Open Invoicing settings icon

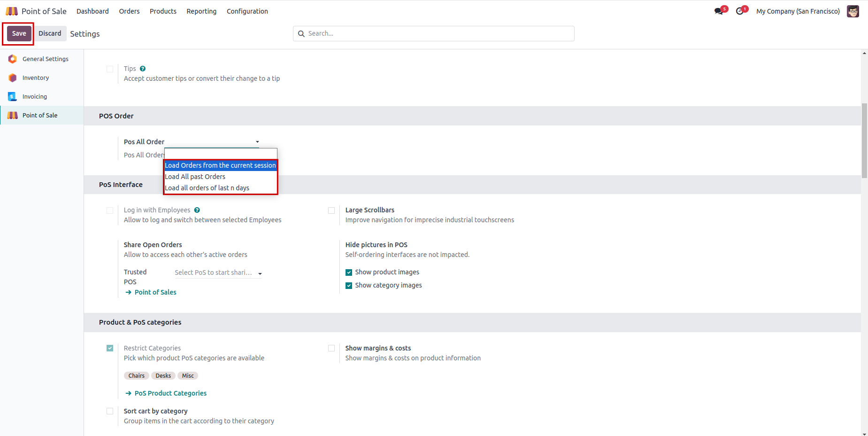[x=13, y=97]
